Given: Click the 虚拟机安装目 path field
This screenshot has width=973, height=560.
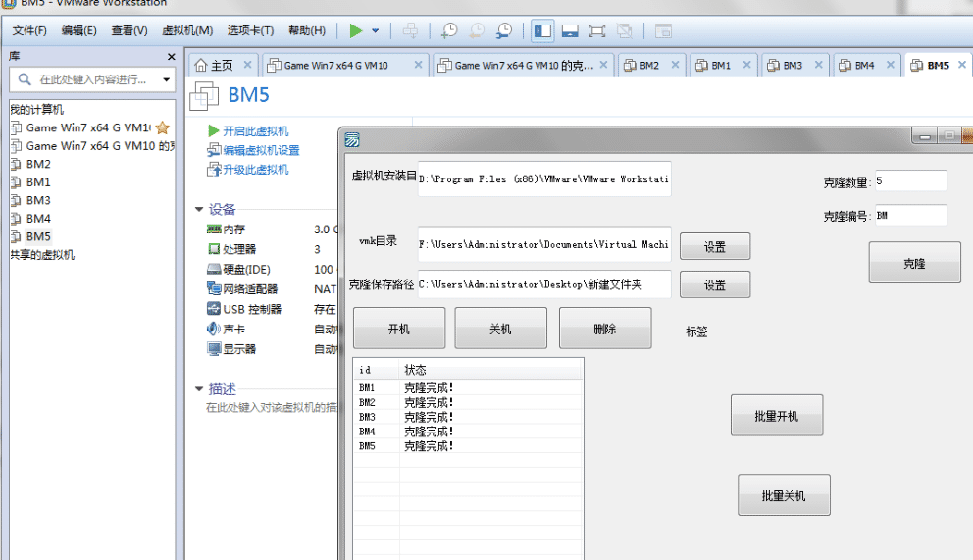Looking at the screenshot, I should 544,178.
